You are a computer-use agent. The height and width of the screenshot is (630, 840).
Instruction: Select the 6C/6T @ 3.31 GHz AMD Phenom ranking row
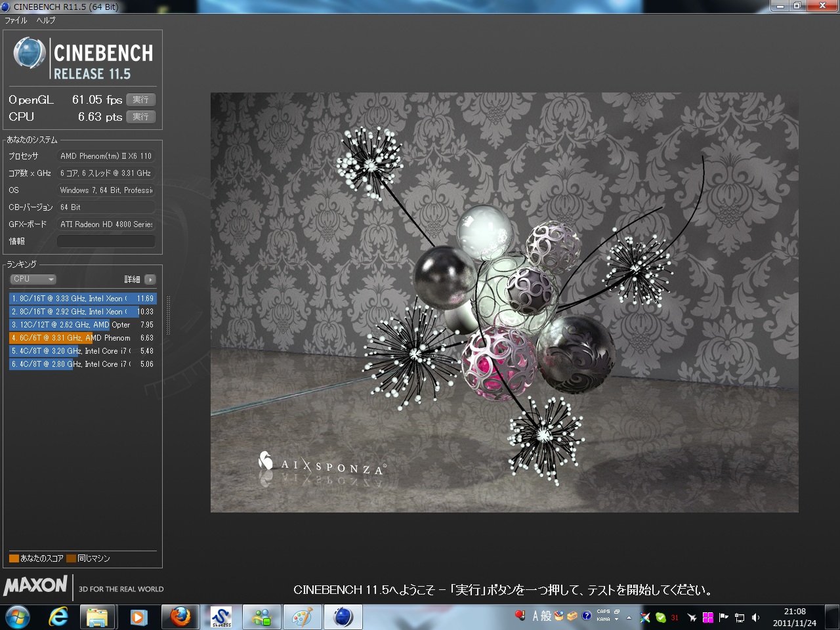click(83, 338)
